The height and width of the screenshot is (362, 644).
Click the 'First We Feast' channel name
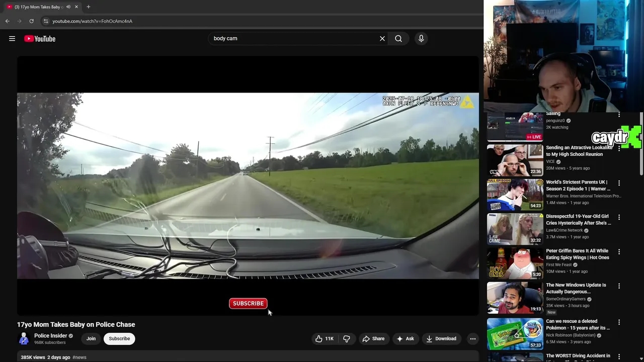coord(559,264)
